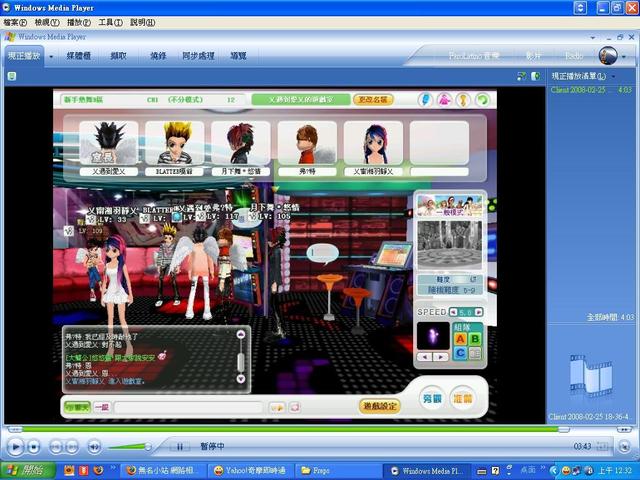640x480 pixels.
Task: Click the color chooser icon beside shuffle
Action: point(536,76)
